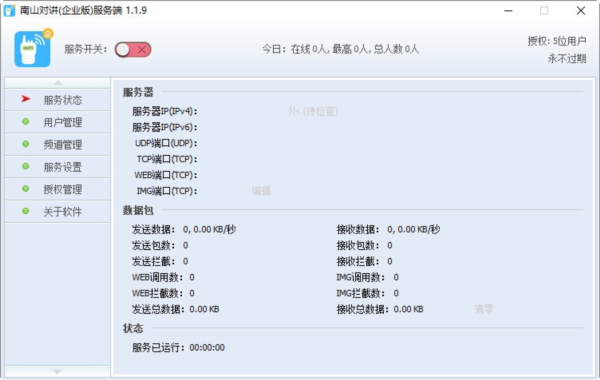Click the WEB端口(TCP) label
Viewport: 600px width, 380px height.
pos(166,175)
